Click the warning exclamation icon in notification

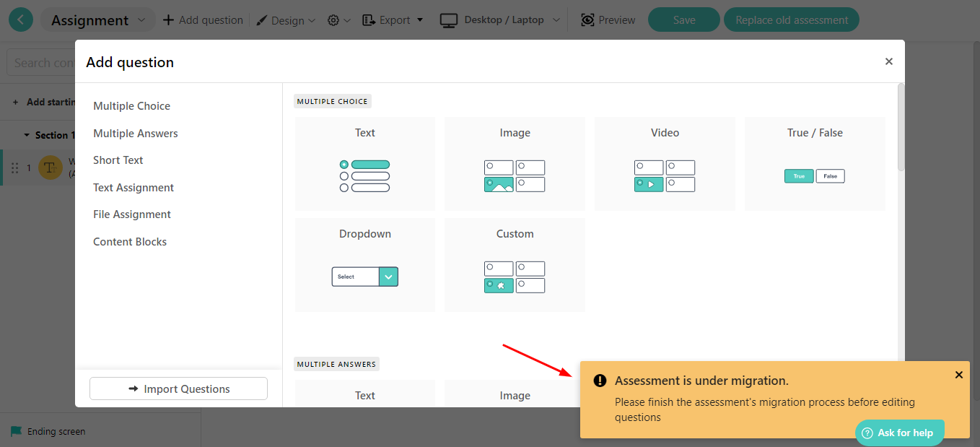(600, 381)
